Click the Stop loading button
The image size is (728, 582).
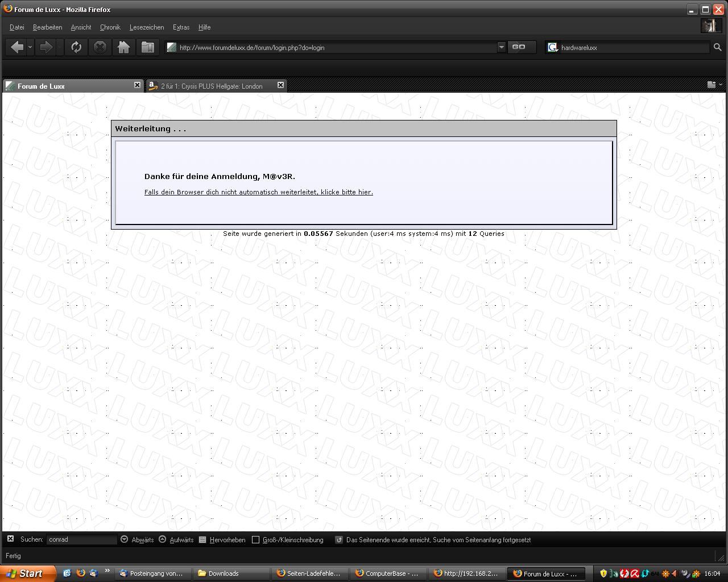click(100, 47)
